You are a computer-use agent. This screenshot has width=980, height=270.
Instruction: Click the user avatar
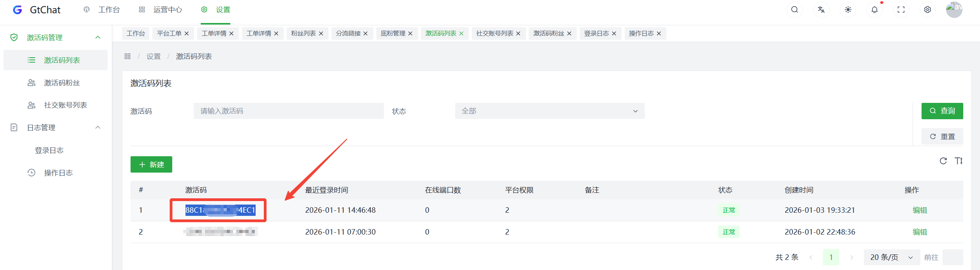coord(954,10)
